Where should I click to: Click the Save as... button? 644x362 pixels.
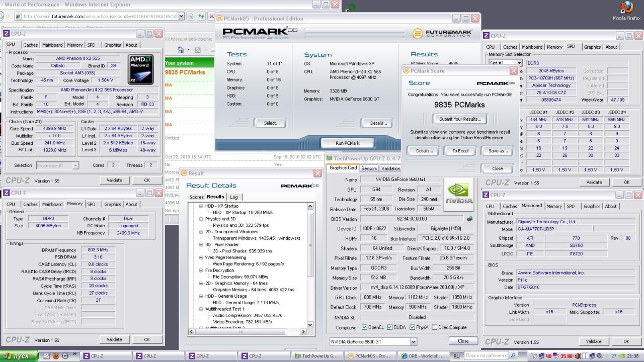coord(498,151)
